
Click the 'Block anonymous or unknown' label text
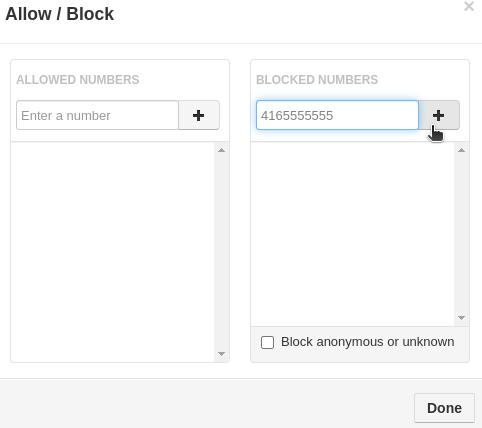367,342
